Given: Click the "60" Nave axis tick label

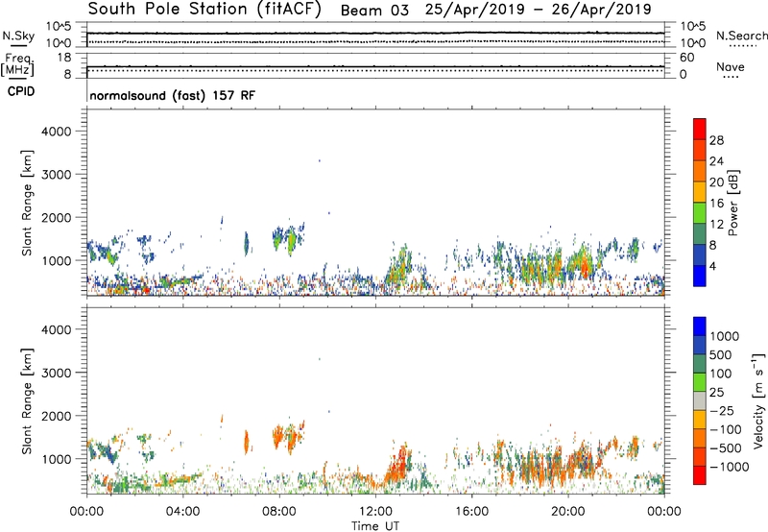Looking at the screenshot, I should 686,58.
